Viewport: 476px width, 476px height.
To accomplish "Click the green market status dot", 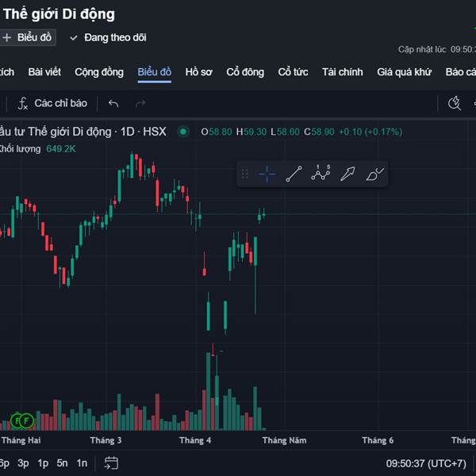I will click(x=183, y=132).
